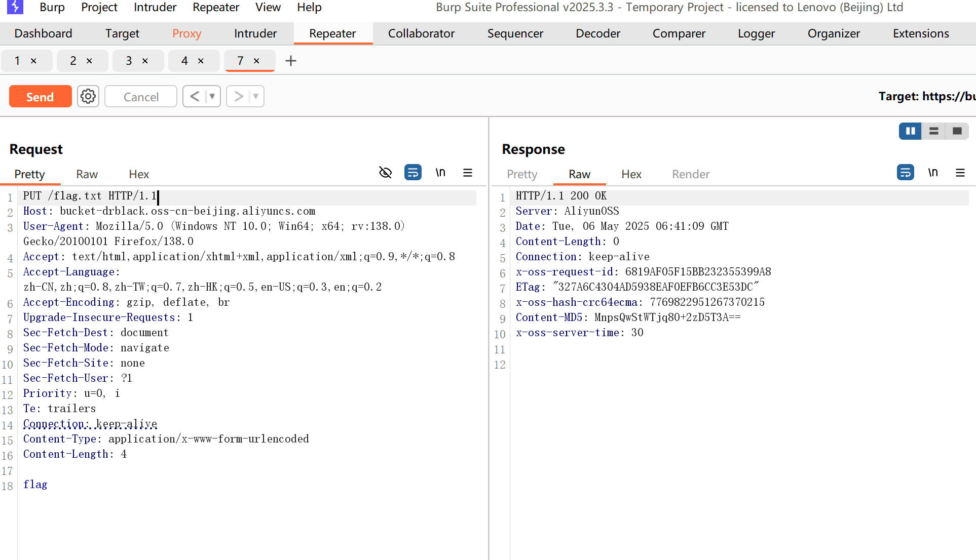976x560 pixels.
Task: Open the View menu
Action: click(x=268, y=7)
